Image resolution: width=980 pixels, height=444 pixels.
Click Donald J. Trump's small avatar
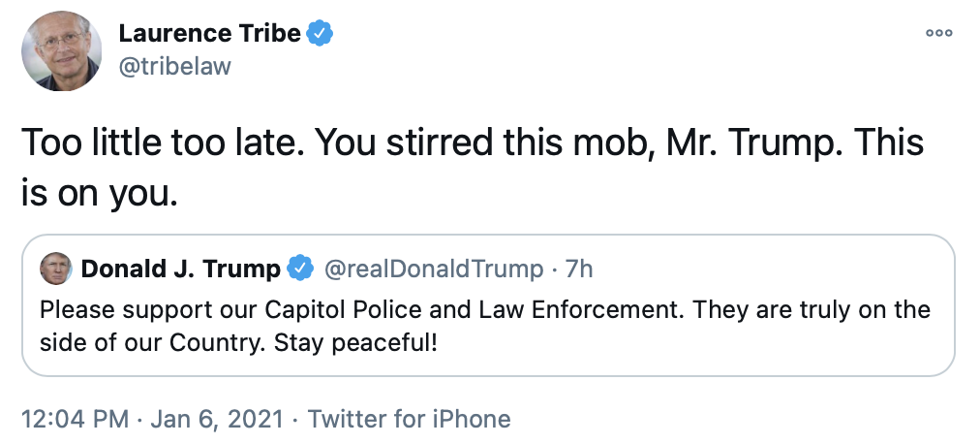(x=55, y=269)
